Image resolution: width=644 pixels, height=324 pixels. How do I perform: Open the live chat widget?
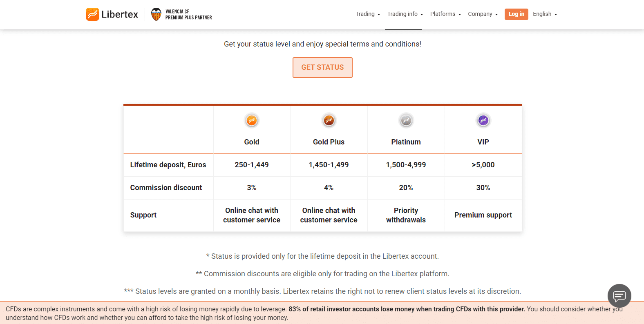point(619,295)
